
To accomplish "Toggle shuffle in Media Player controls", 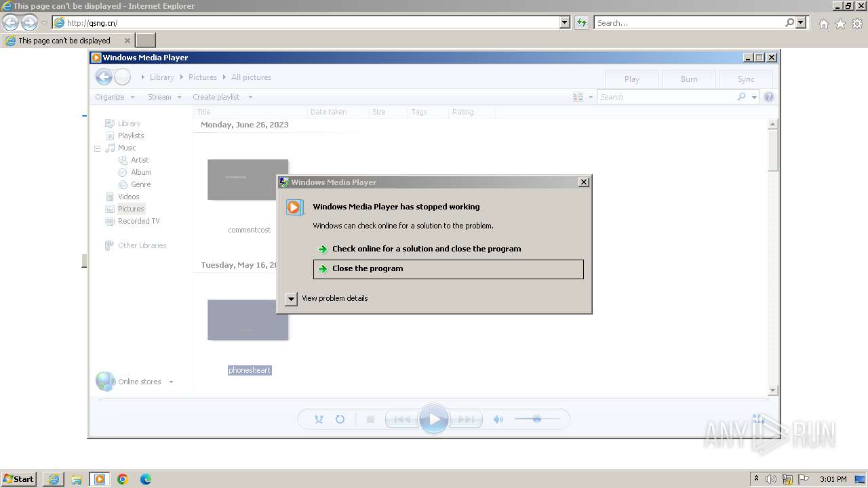I will [x=319, y=420].
